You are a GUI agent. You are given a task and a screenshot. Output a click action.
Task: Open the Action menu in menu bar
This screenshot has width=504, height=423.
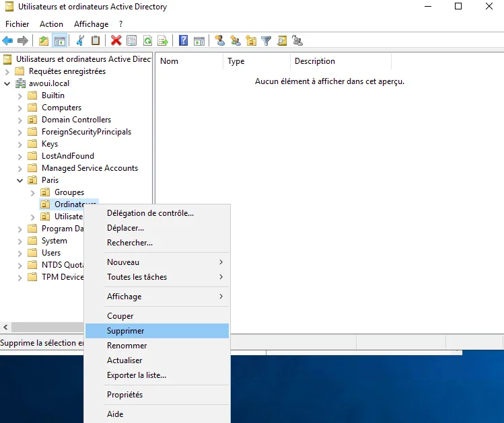tap(51, 24)
